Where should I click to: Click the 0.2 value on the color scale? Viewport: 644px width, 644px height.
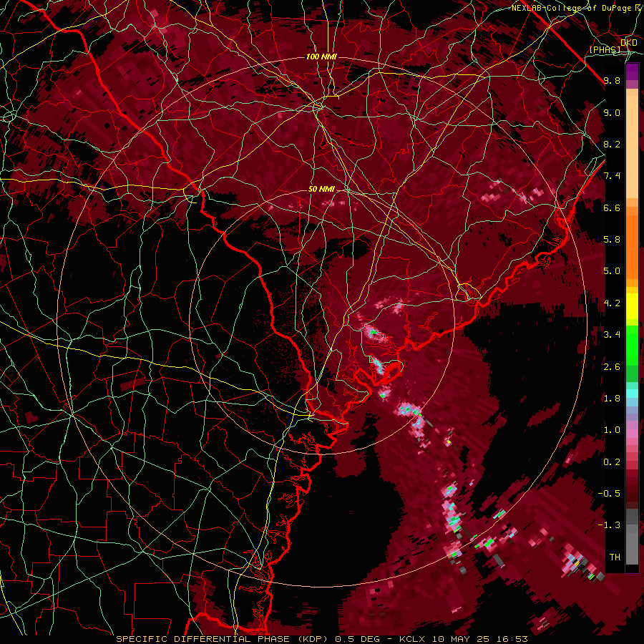pos(612,462)
